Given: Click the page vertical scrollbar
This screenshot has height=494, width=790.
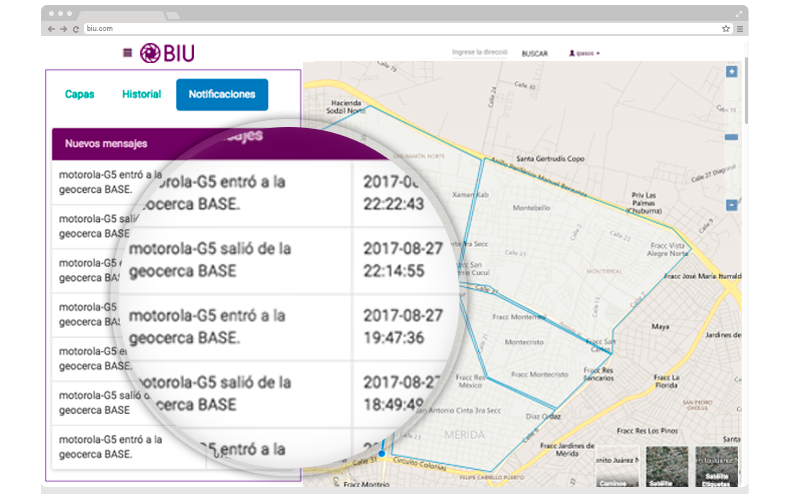Looking at the screenshot, I should click(746, 91).
